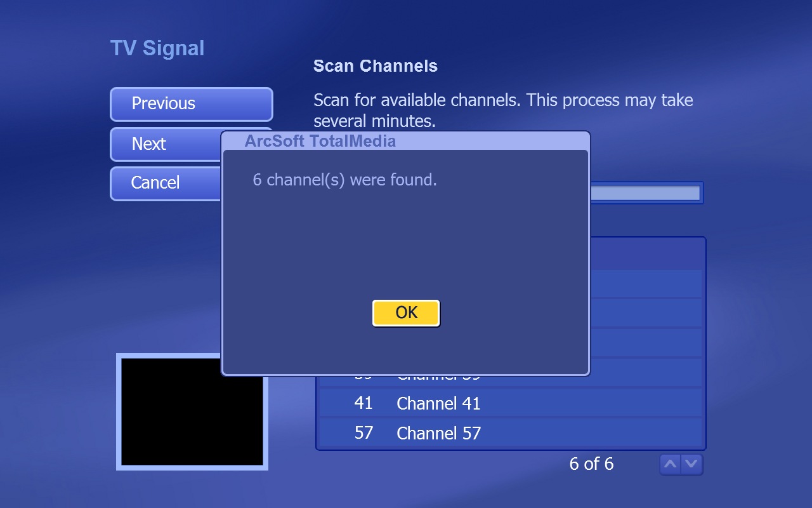Confirm the dialog with the yellow OK button

[x=406, y=313]
